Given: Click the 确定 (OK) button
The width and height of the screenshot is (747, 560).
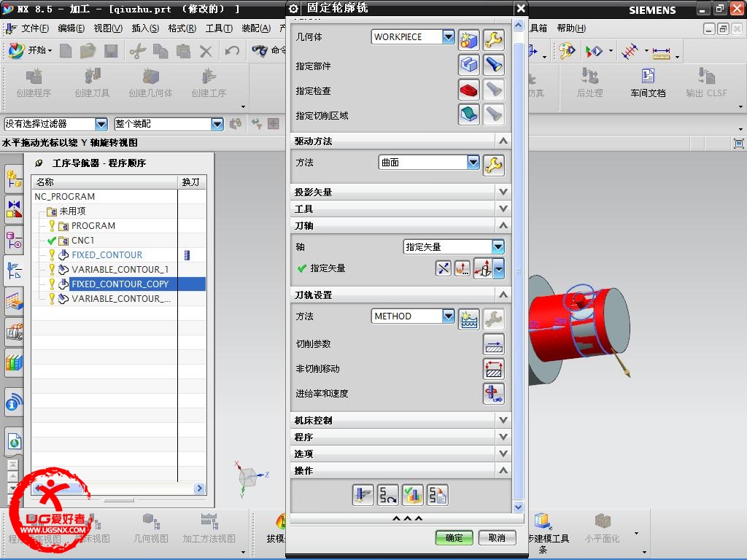Looking at the screenshot, I should tap(454, 537).
